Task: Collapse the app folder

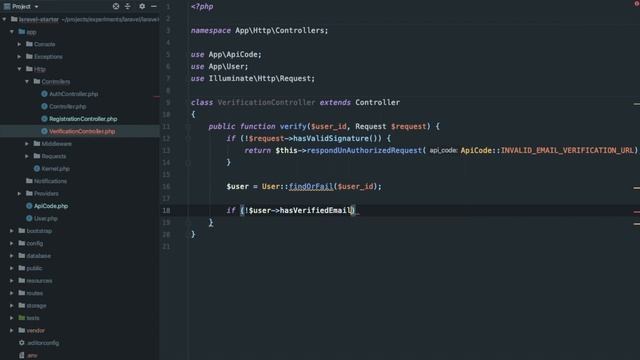Action: pyautogui.click(x=12, y=31)
